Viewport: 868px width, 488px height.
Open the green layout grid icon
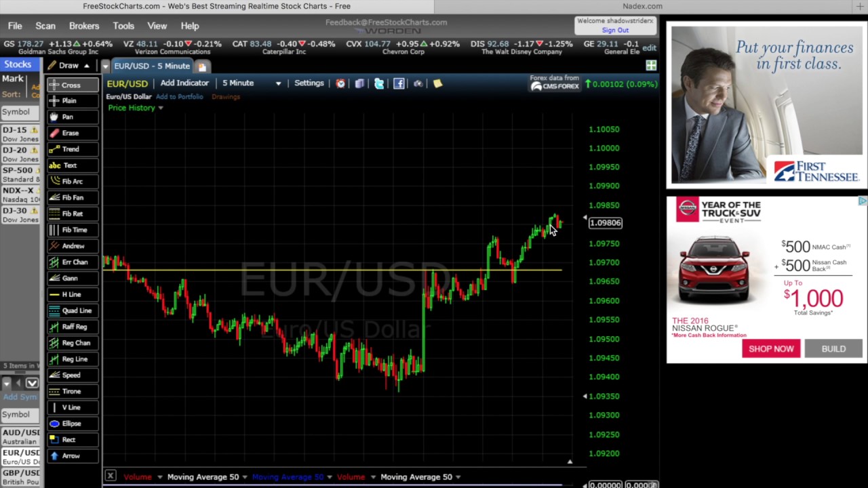point(651,66)
